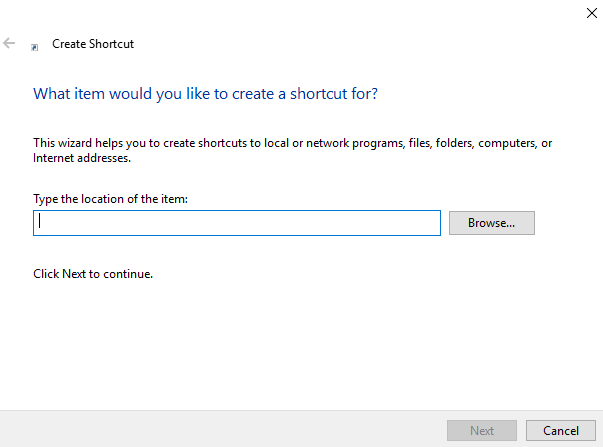
Task: Click the 'This wizard helps you' description text
Action: 292,150
